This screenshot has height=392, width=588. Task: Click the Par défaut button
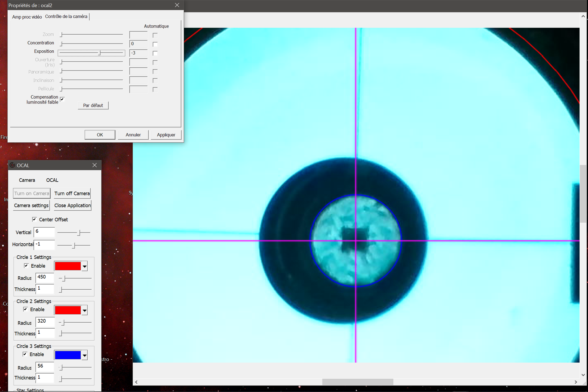pos(93,105)
